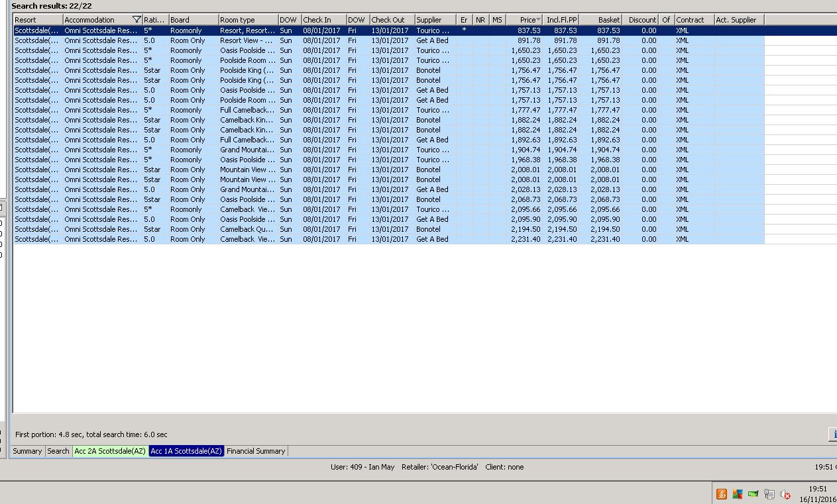Click the Basket column header
This screenshot has height=504, width=837.
[601, 20]
